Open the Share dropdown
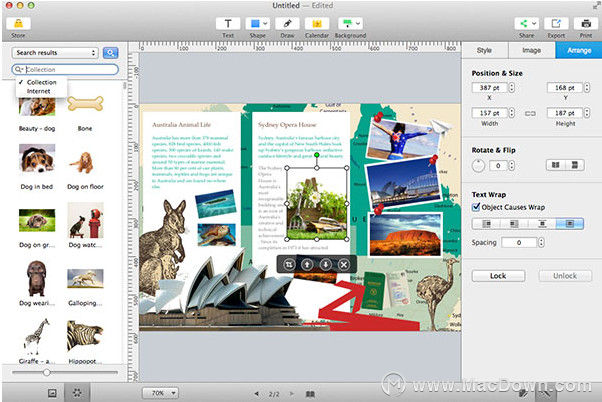Image resolution: width=602 pixels, height=402 pixels. 534,24
